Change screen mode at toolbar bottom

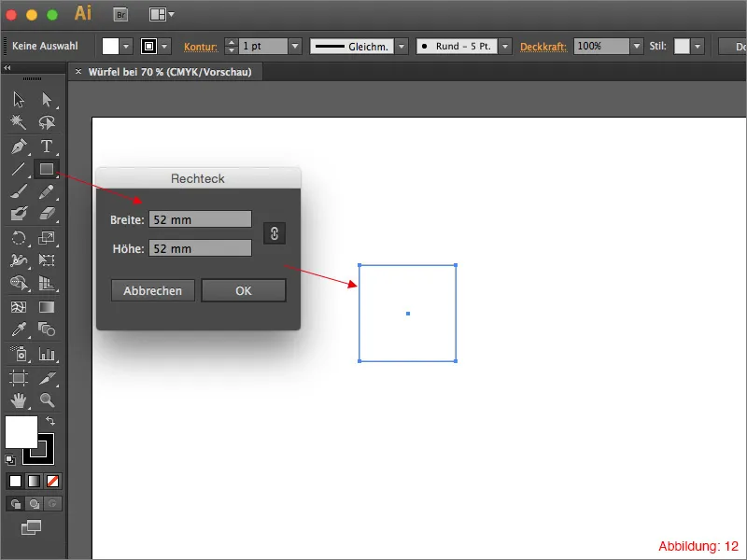click(31, 527)
